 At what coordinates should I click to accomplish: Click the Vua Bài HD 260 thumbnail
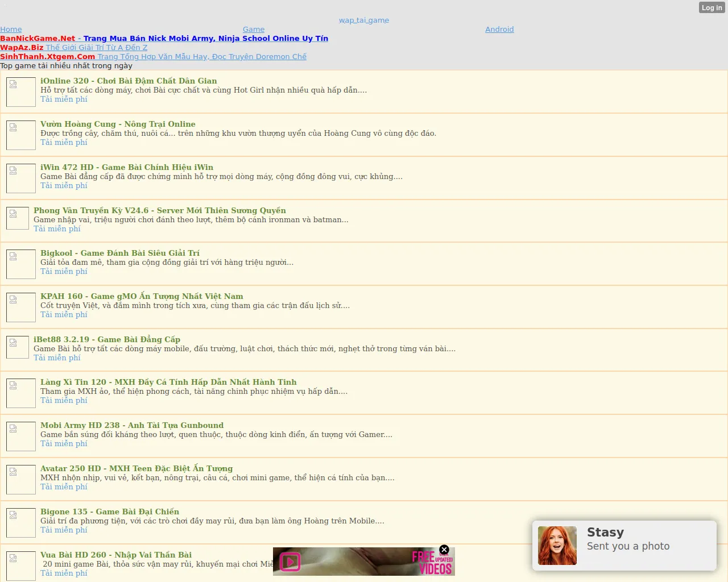coord(21,566)
